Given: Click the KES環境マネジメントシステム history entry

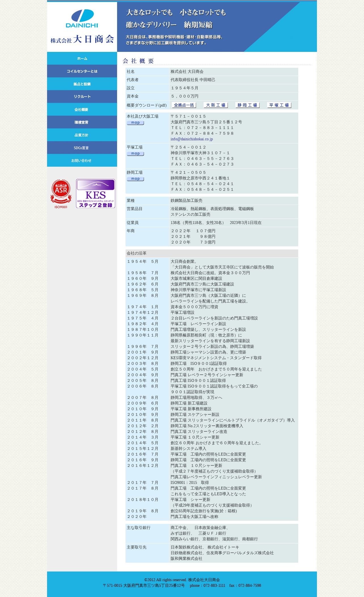Looking at the screenshot, I should pos(216,358).
